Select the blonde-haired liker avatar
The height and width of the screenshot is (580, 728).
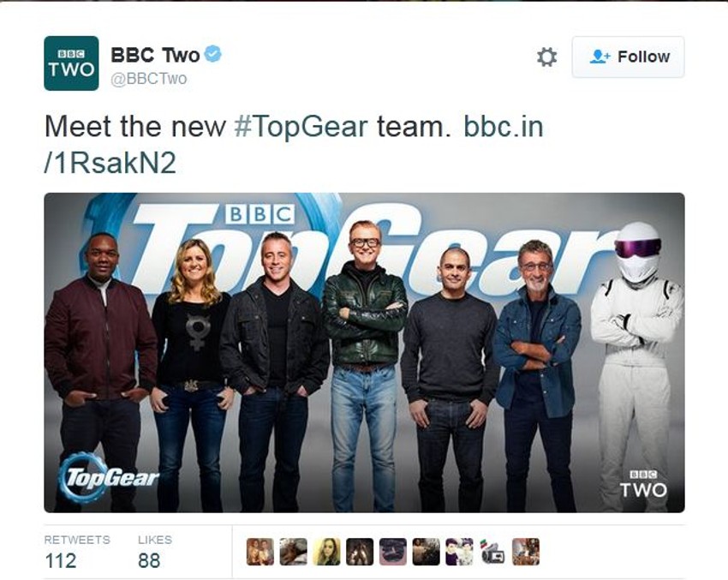pyautogui.click(x=326, y=552)
